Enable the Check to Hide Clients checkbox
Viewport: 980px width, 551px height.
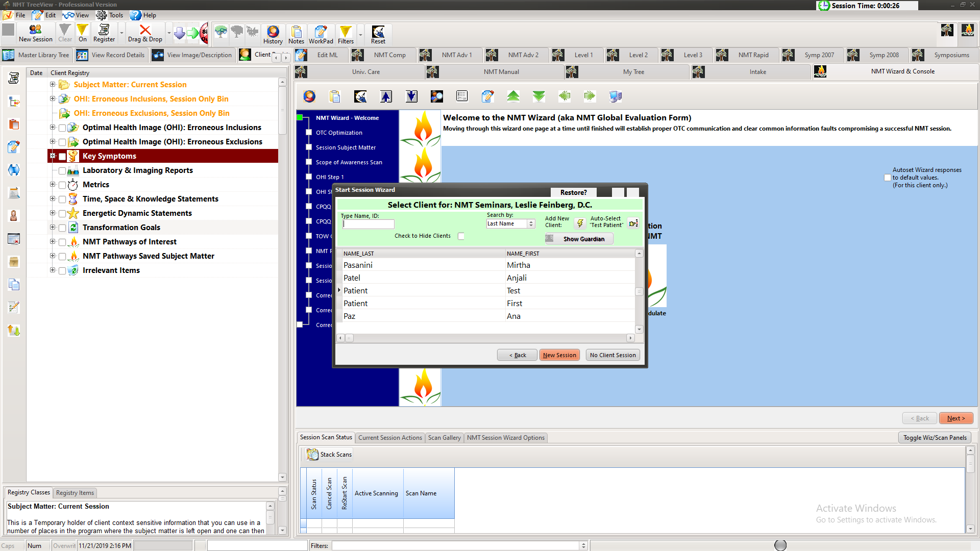point(461,236)
